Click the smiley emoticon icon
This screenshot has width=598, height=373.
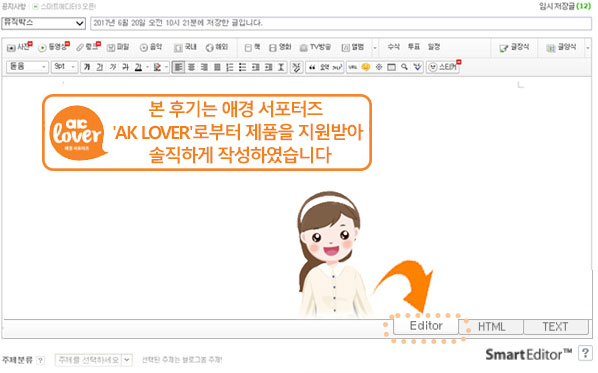pyautogui.click(x=366, y=67)
